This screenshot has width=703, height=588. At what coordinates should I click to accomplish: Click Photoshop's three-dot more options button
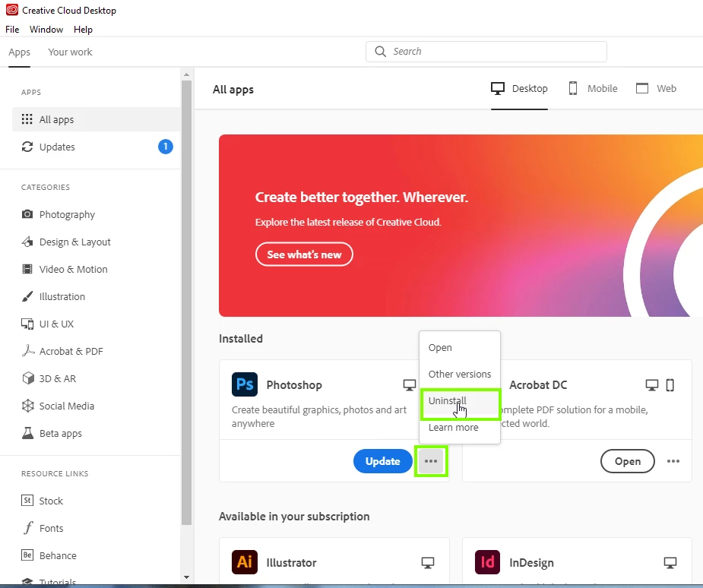pos(431,461)
